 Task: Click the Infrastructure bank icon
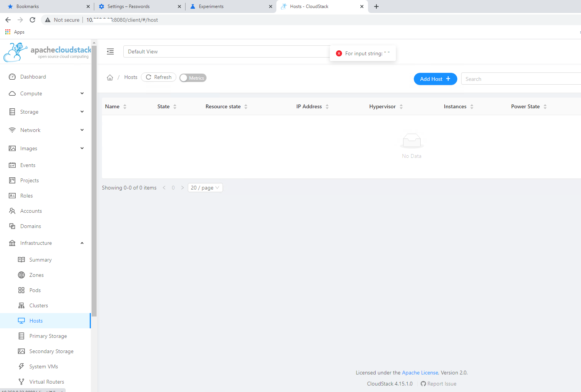(x=12, y=243)
